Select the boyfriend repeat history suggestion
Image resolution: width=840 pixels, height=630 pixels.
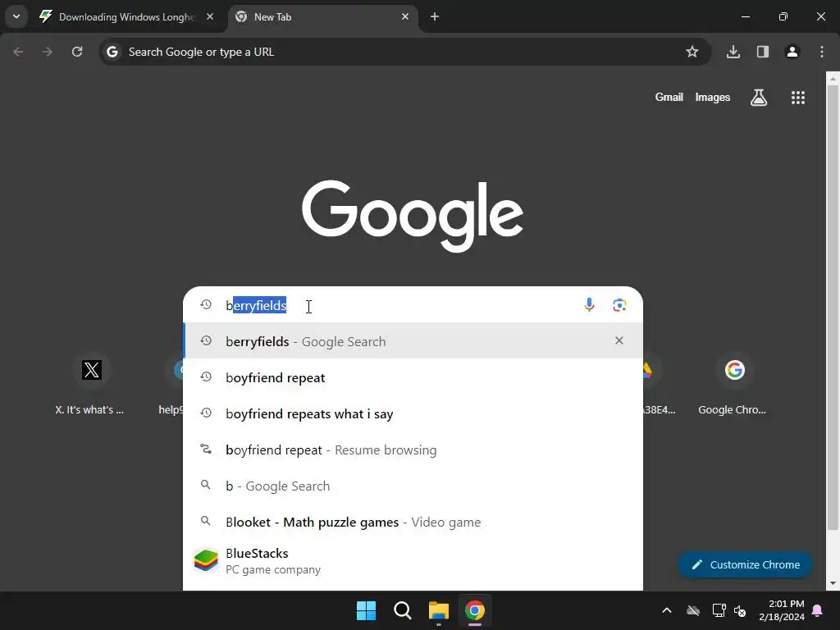(413, 377)
